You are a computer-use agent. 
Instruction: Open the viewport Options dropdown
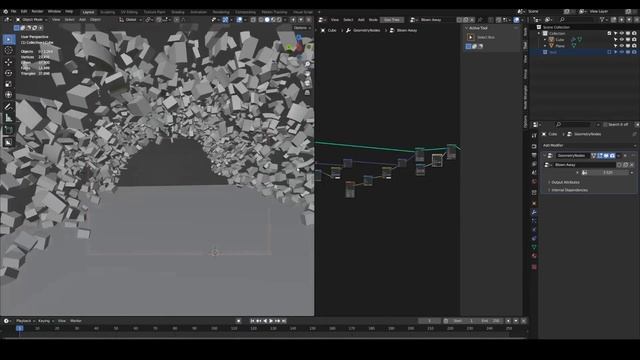coord(302,28)
